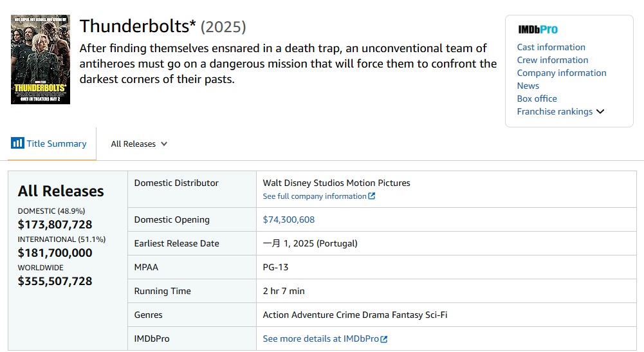This screenshot has width=644, height=352.
Task: Open the Box office link
Action: tap(537, 98)
